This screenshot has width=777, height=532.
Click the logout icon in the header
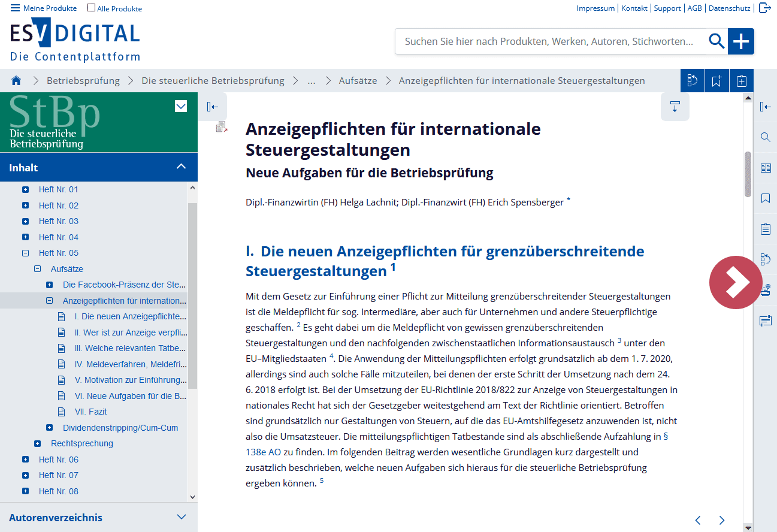pos(764,8)
